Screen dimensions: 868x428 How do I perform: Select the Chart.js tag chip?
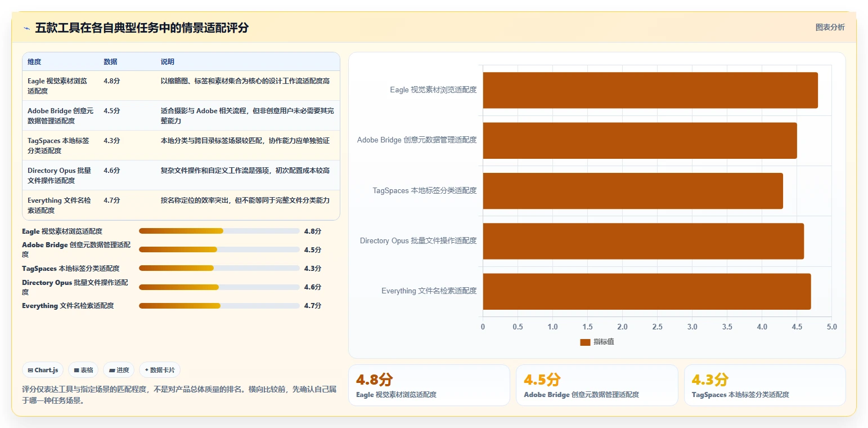pyautogui.click(x=43, y=370)
